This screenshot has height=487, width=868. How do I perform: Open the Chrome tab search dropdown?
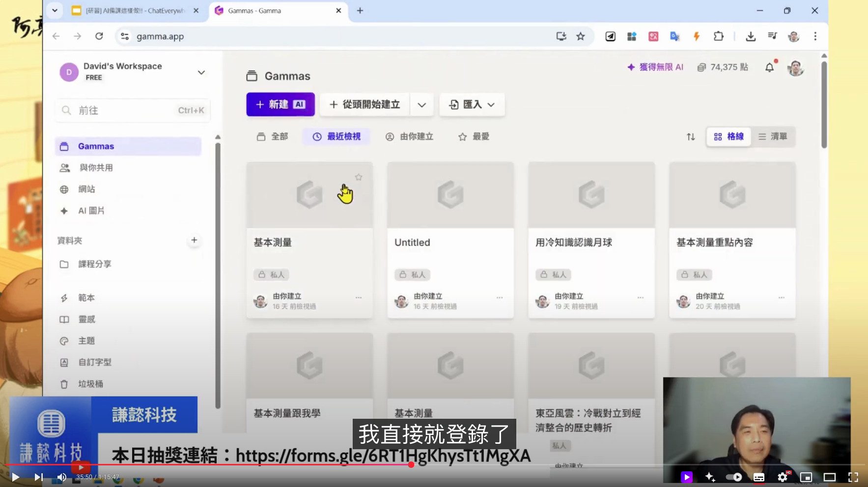coord(55,10)
